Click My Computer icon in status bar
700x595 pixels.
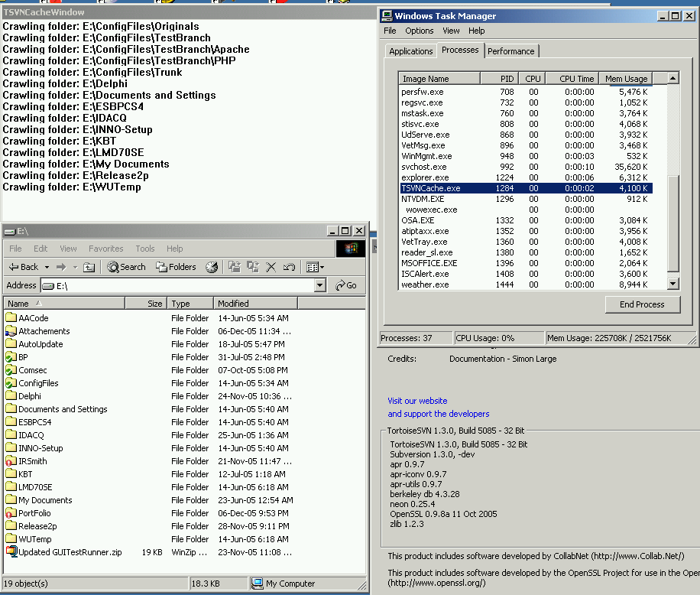(x=257, y=583)
